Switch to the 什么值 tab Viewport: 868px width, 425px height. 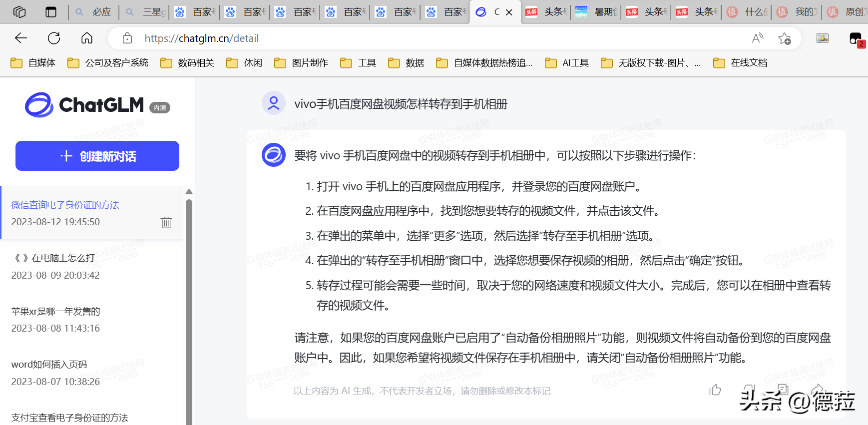coord(747,12)
